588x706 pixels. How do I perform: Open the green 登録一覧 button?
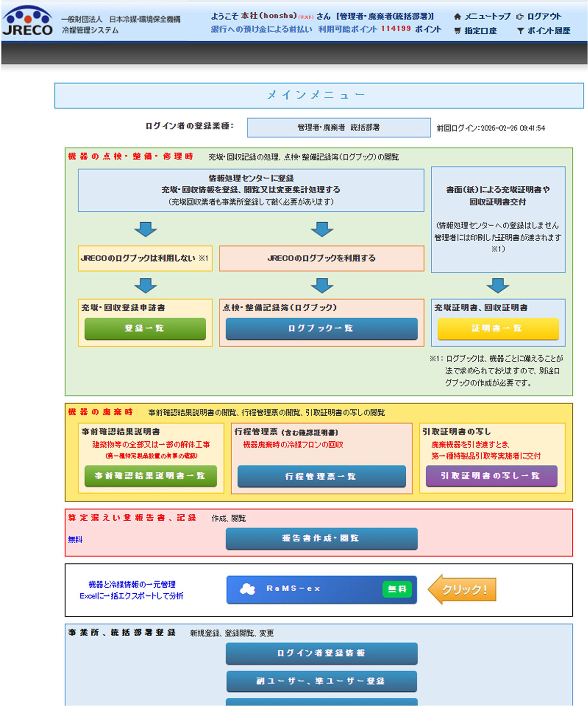coord(145,328)
